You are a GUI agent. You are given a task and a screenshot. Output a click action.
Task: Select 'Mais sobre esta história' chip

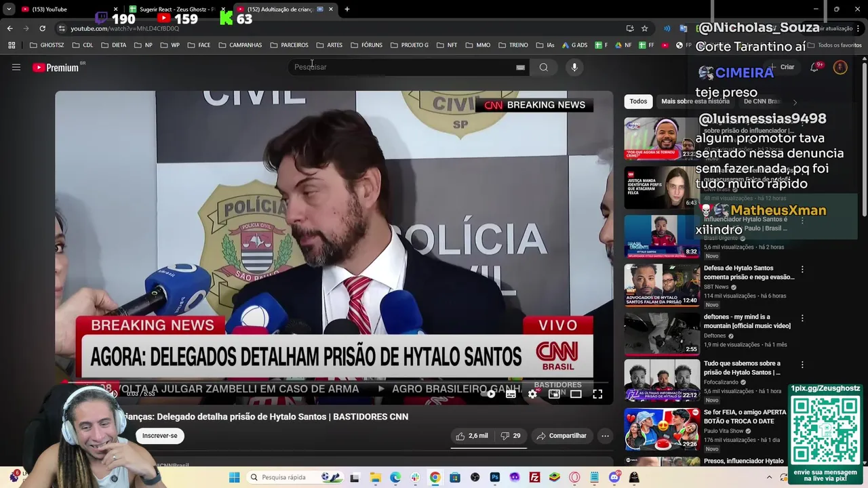695,101
